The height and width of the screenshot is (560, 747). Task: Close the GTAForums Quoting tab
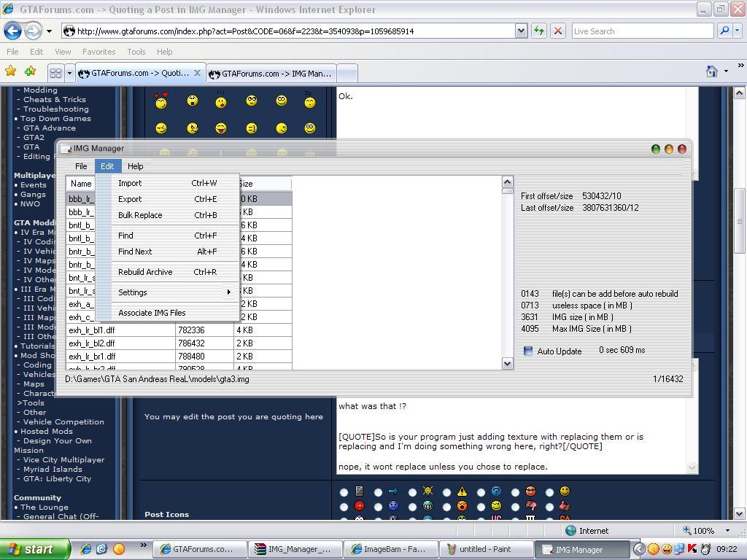(x=197, y=73)
